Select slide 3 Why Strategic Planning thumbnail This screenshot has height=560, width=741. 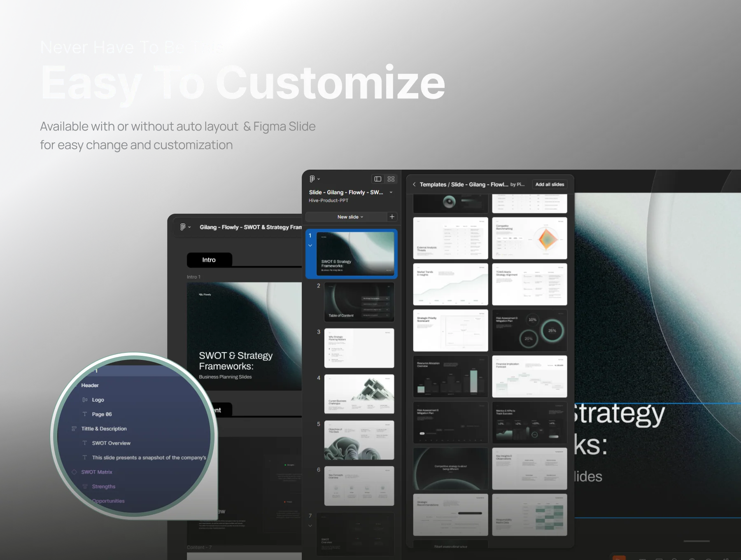coord(359,348)
